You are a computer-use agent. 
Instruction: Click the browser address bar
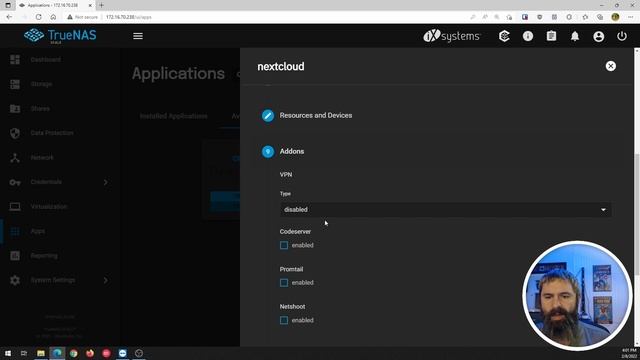[265, 17]
